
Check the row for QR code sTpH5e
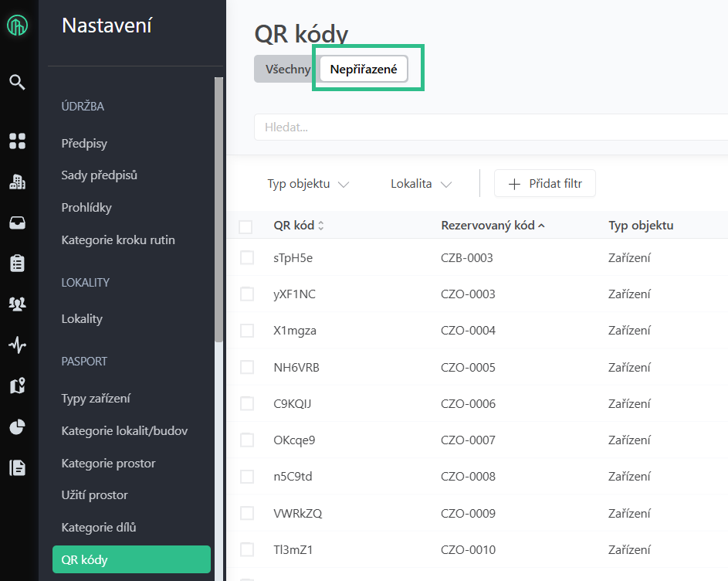click(x=247, y=258)
